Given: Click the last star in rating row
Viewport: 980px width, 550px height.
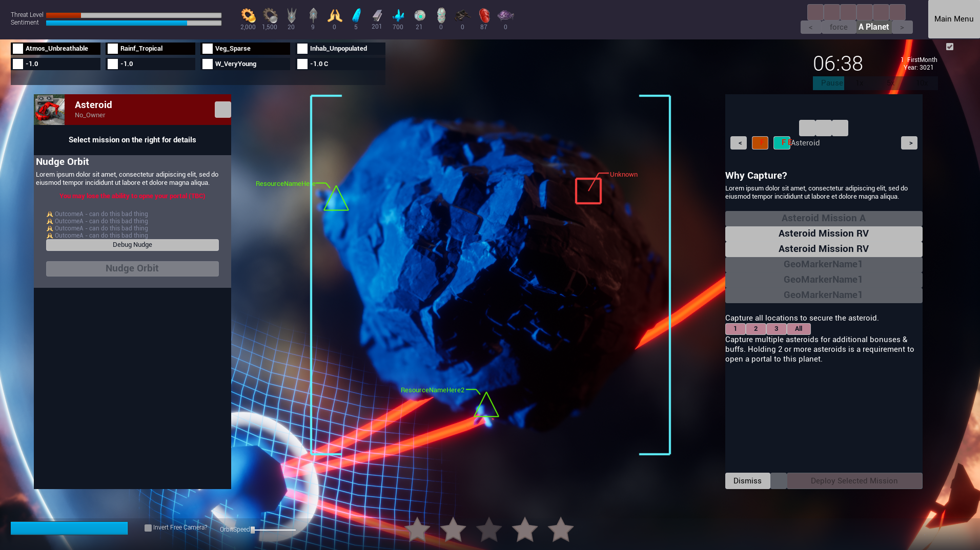Looking at the screenshot, I should (561, 530).
